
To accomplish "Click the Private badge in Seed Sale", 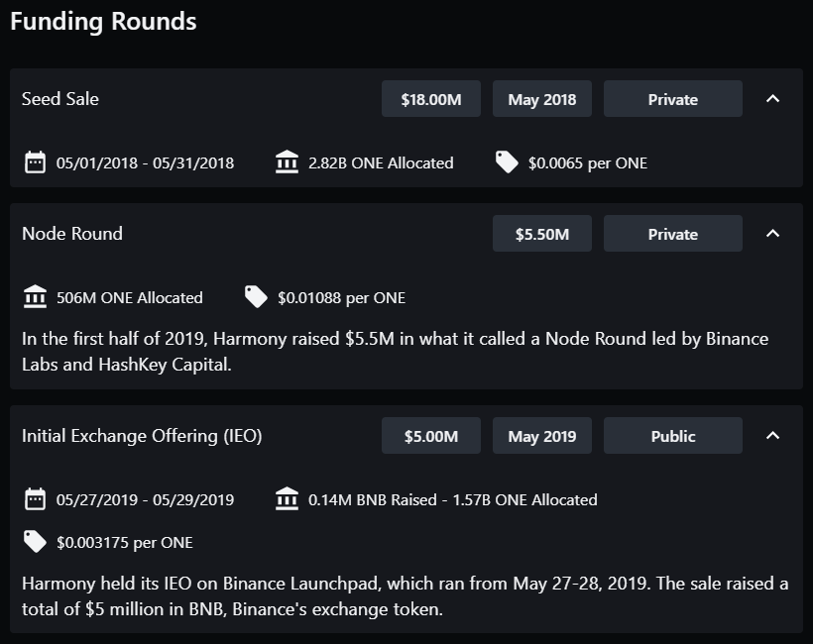I will (673, 98).
